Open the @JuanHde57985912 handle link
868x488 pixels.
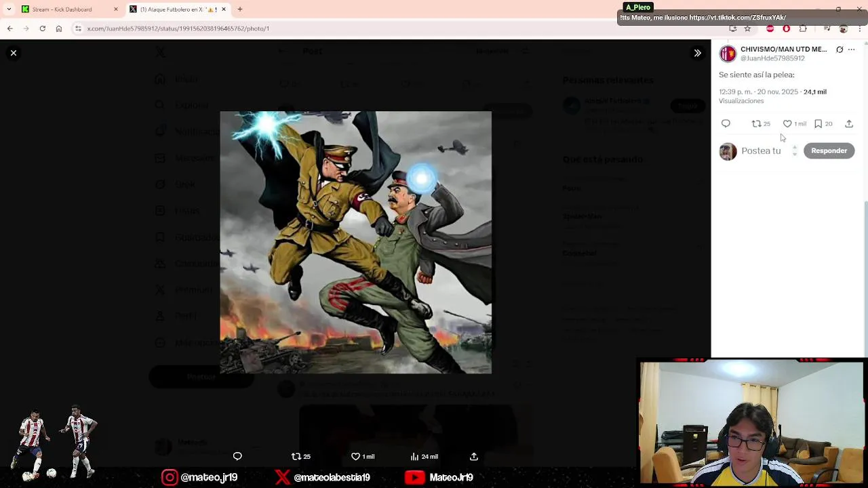pos(772,58)
